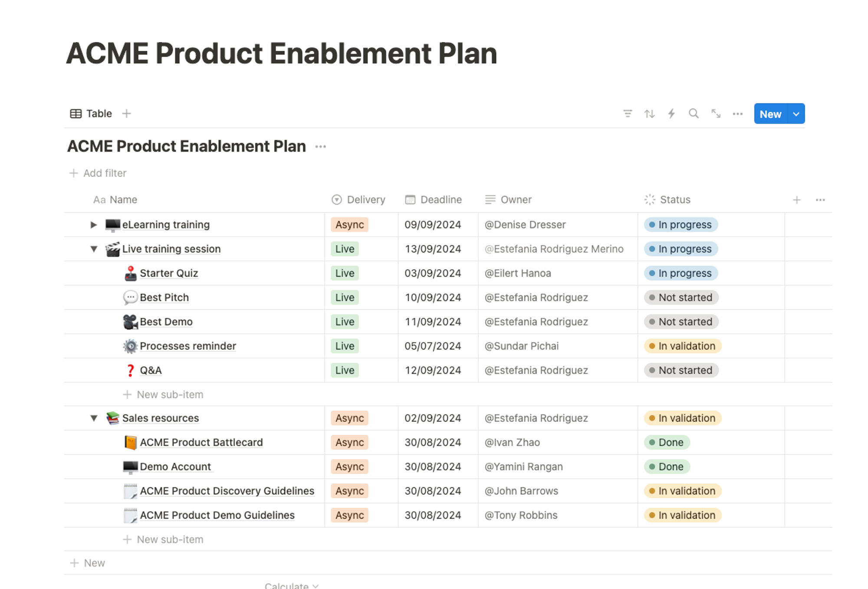Open the toolbar three-dots menu
Viewport: 868px width, 589px height.
(737, 114)
